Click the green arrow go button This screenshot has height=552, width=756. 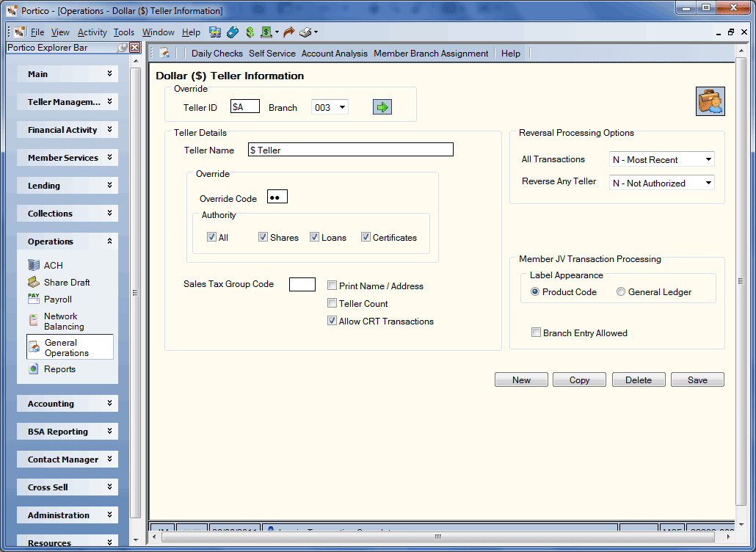pyautogui.click(x=382, y=107)
